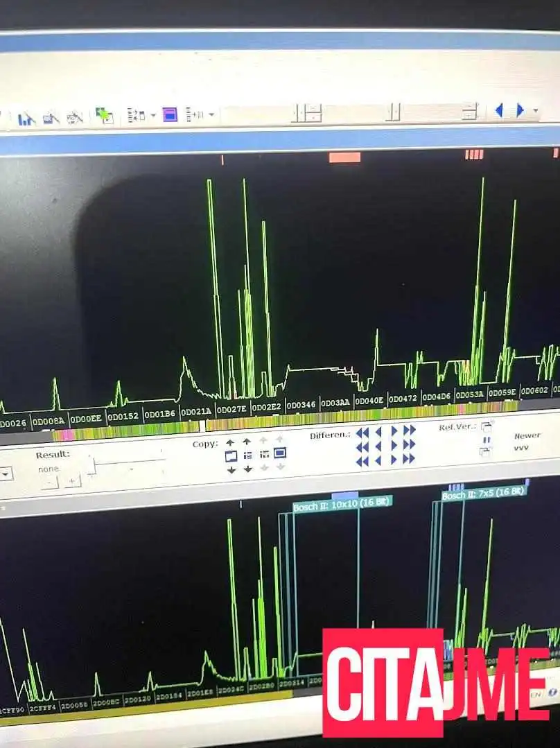
Task: Click first black up arrow under Copy
Action: tap(230, 443)
